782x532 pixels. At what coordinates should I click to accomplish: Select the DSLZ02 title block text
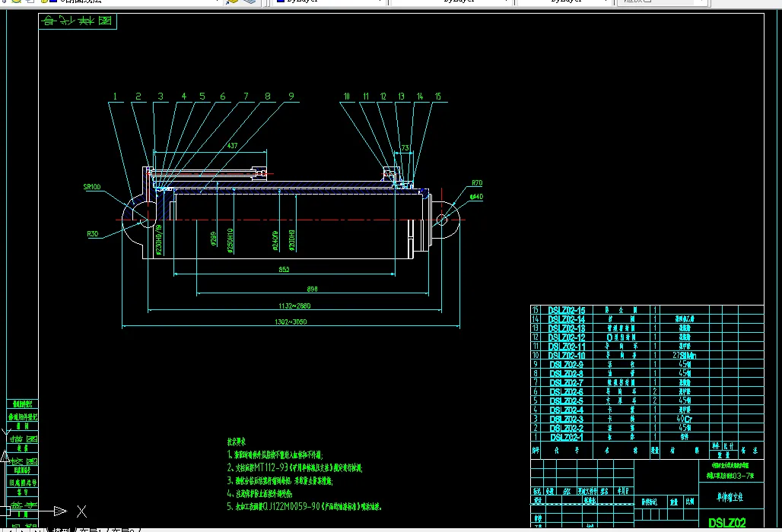pos(728,523)
